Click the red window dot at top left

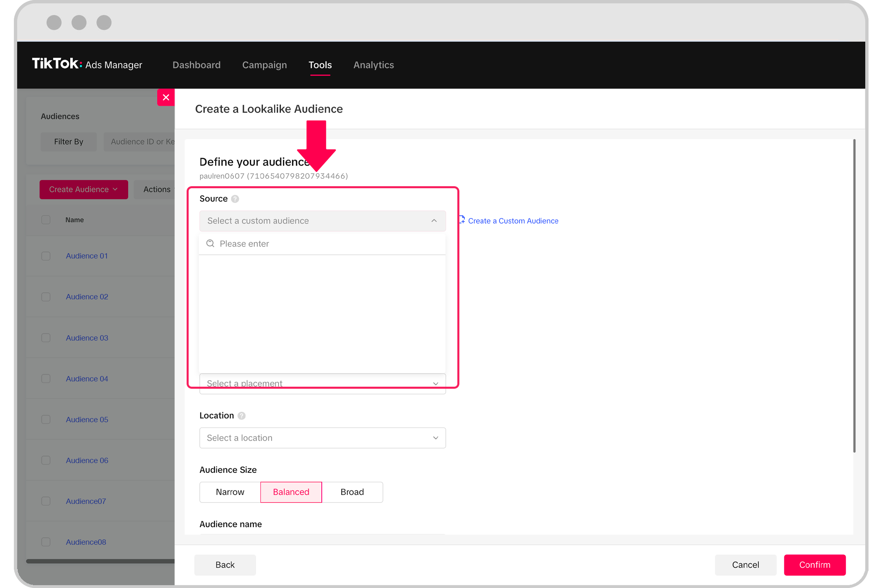point(53,22)
